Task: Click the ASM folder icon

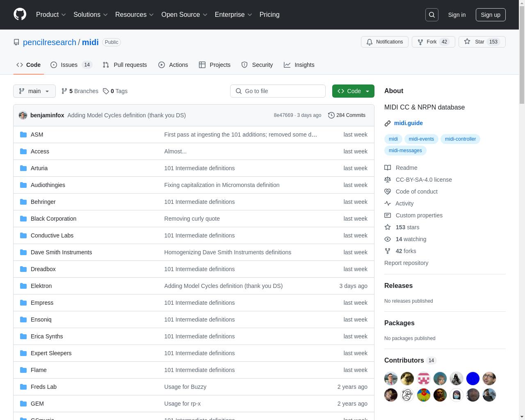Action: pos(23,135)
